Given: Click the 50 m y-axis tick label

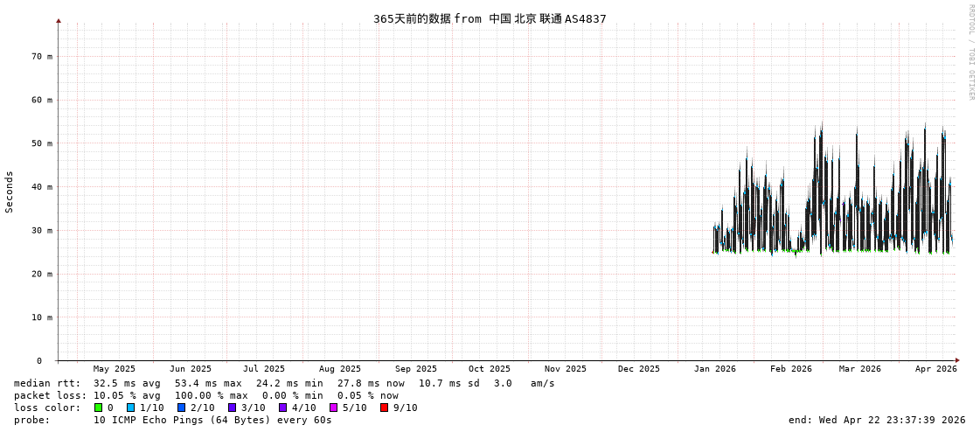Looking at the screenshot, I should point(42,143).
